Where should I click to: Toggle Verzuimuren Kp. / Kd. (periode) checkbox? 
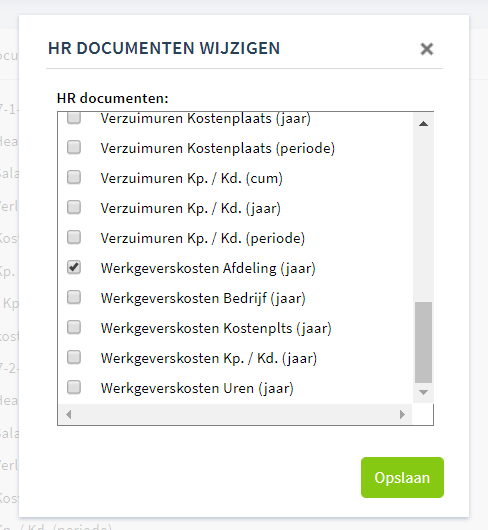74,237
